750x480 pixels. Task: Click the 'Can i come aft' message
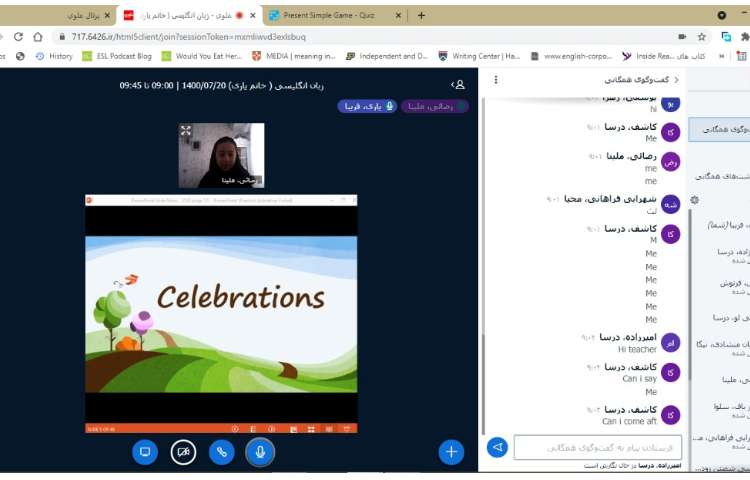pos(629,421)
